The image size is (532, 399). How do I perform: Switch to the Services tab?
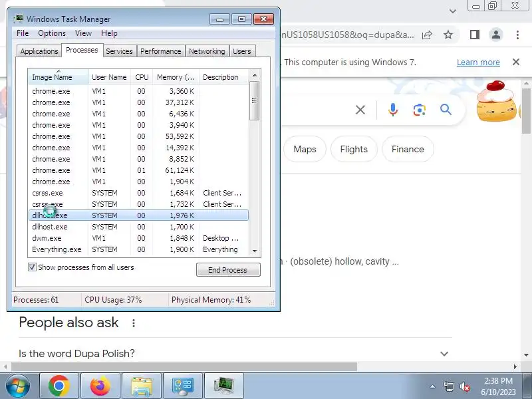[x=119, y=51]
